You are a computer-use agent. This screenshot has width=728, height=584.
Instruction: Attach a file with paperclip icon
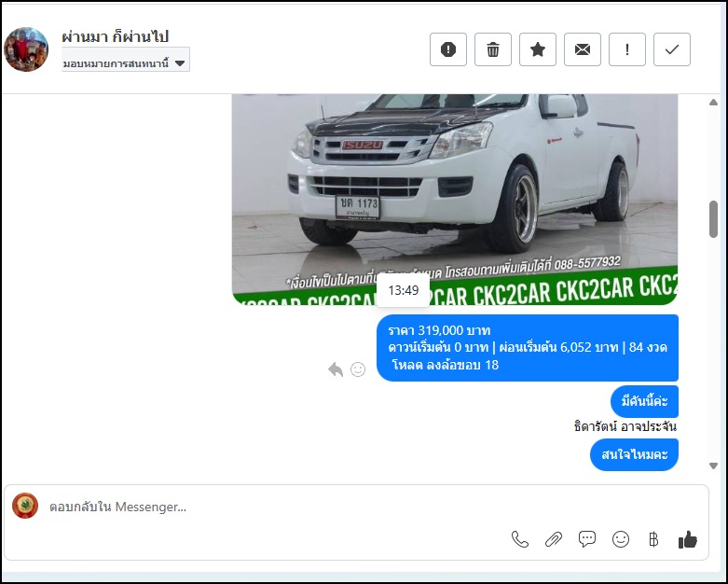tap(554, 539)
